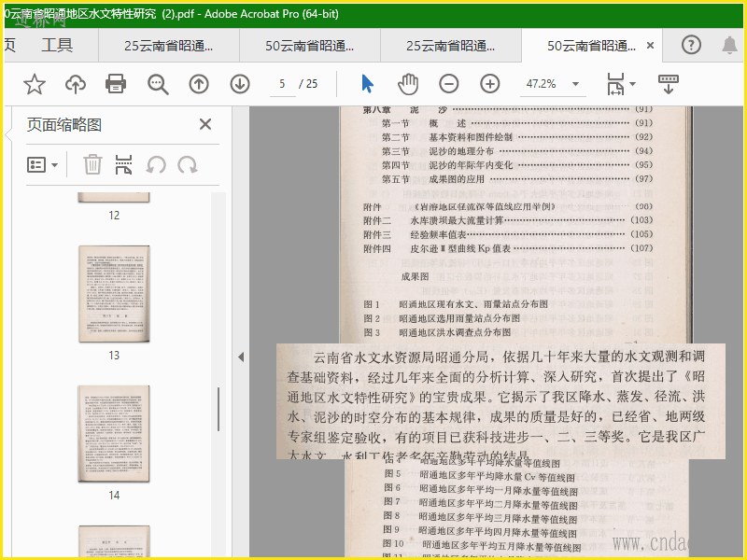The width and height of the screenshot is (747, 560).
Task: Click the thumbnails panel page-split icon
Action: 124,165
